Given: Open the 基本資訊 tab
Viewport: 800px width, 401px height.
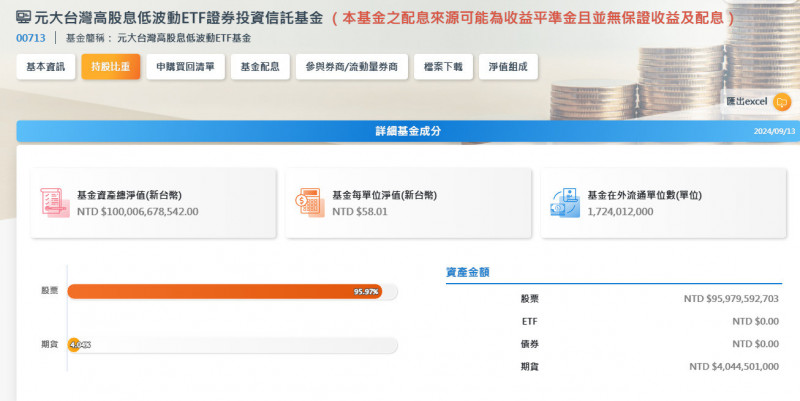Looking at the screenshot, I should pyautogui.click(x=46, y=67).
